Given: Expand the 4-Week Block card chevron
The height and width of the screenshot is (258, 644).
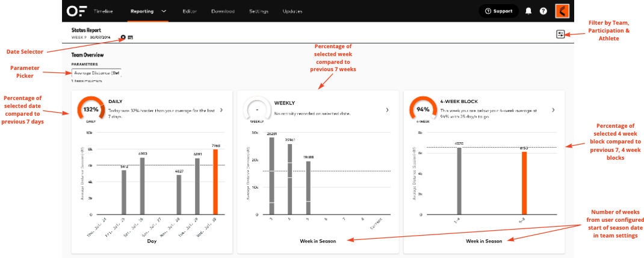Looking at the screenshot, I should click(553, 110).
